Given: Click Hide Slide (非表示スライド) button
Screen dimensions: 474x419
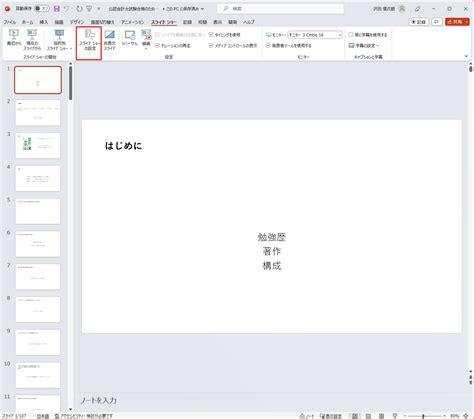Looking at the screenshot, I should [109, 39].
